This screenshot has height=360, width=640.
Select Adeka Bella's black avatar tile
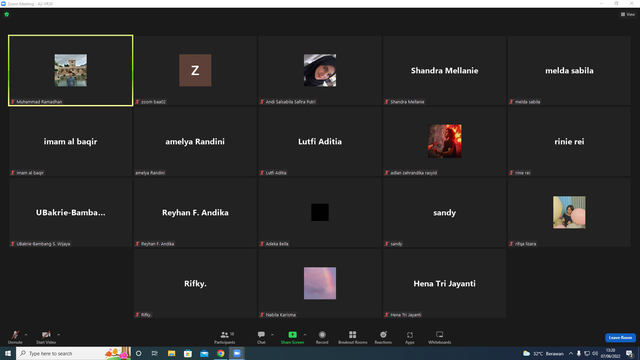click(320, 212)
